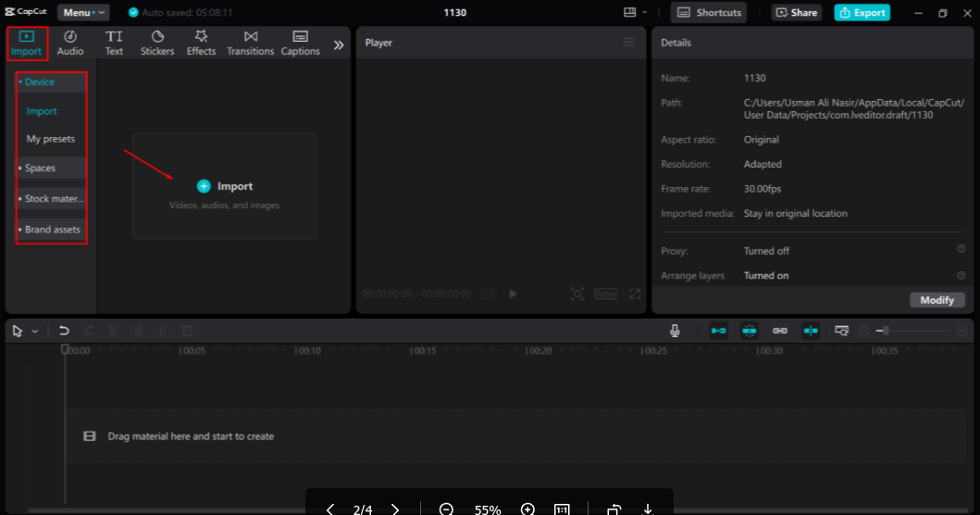Open the Captions tab
Viewport: 980px width, 515px height.
(x=300, y=44)
